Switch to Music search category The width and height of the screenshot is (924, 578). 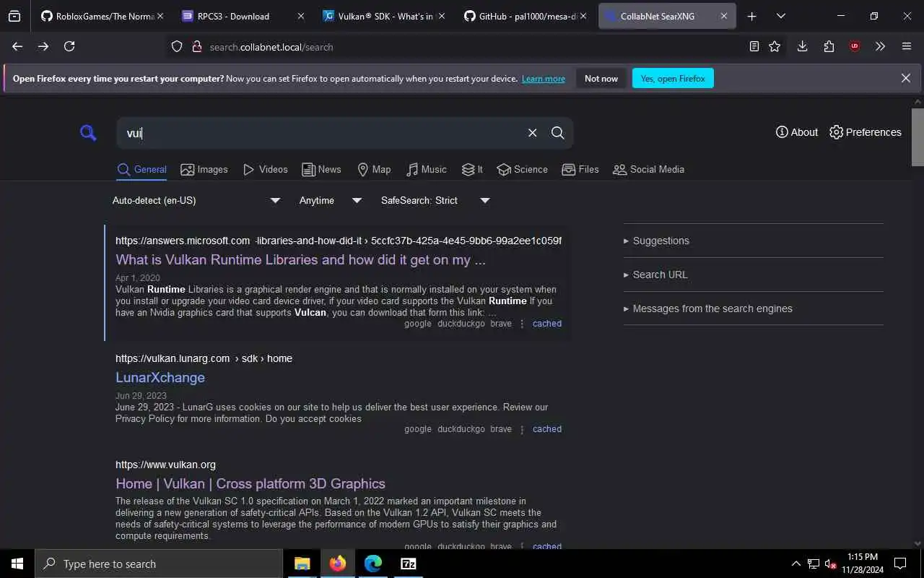[x=427, y=169]
